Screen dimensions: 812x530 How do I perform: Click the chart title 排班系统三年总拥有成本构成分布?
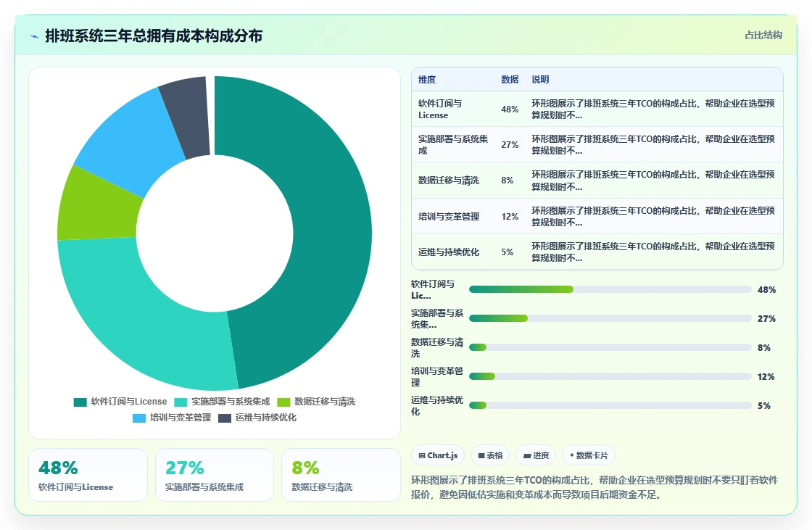154,36
